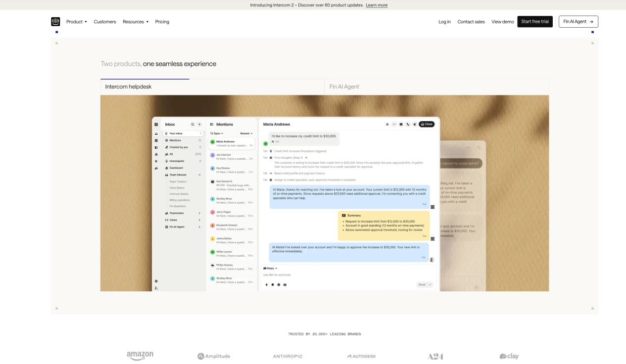Click the reply text field

pyautogui.click(x=348, y=275)
